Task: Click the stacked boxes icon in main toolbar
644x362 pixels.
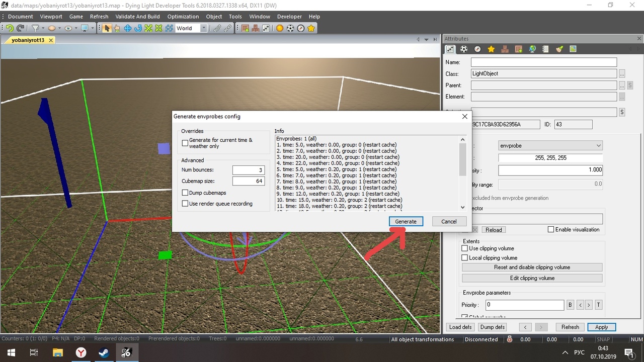Action: pyautogui.click(x=256, y=28)
